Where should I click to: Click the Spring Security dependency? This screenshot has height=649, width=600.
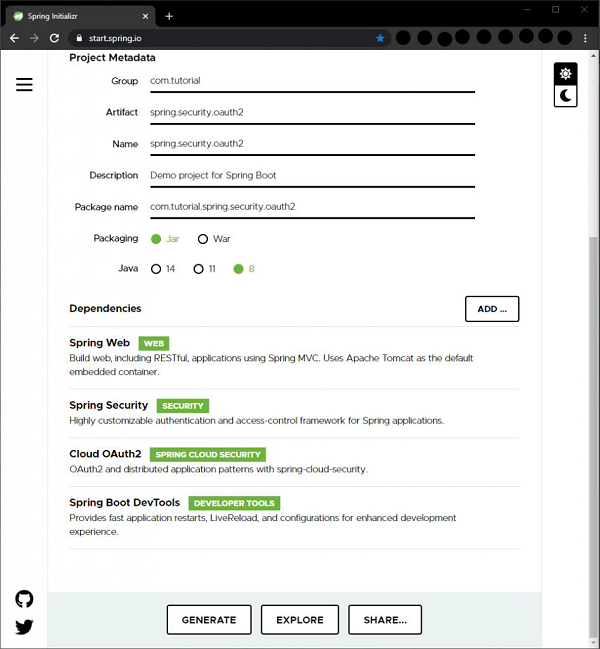[x=294, y=413]
